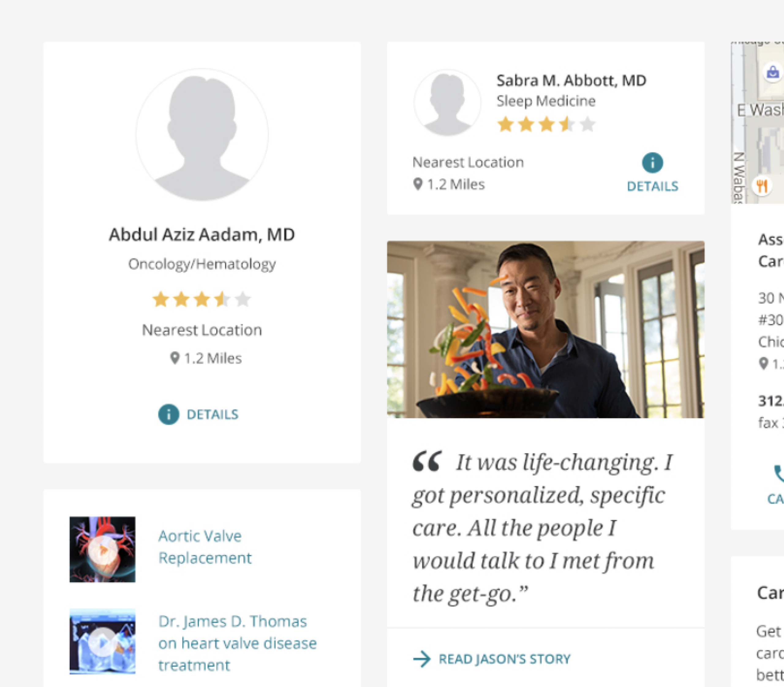
Task: Click map pin icon on Sabra Abbott card
Action: click(x=418, y=184)
